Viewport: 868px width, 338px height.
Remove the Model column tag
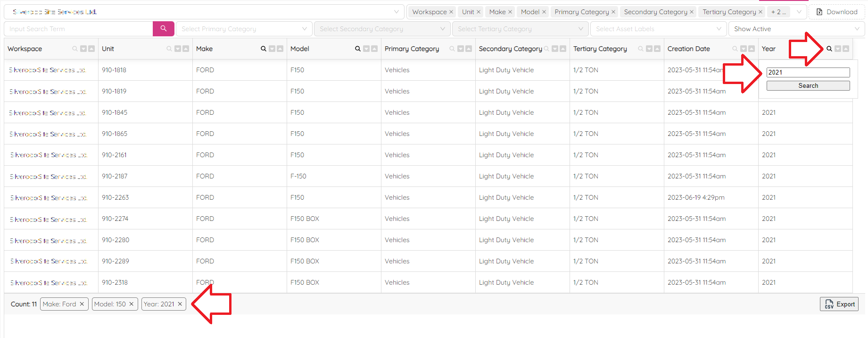pyautogui.click(x=544, y=12)
